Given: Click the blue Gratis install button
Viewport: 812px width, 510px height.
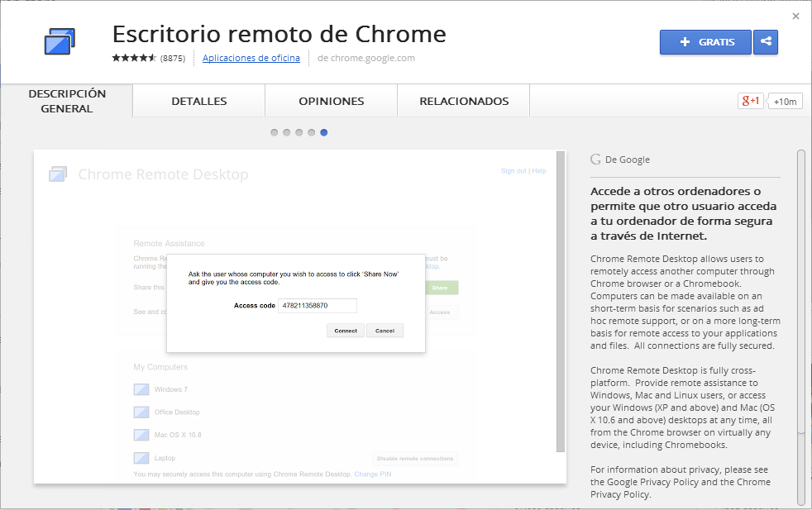Looking at the screenshot, I should pyautogui.click(x=705, y=42).
